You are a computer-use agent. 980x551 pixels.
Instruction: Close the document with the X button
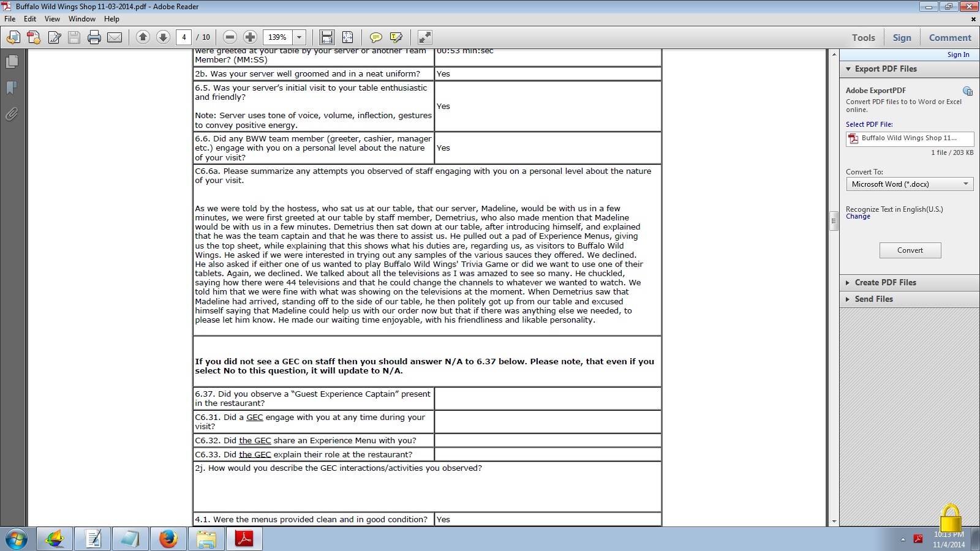[x=973, y=19]
